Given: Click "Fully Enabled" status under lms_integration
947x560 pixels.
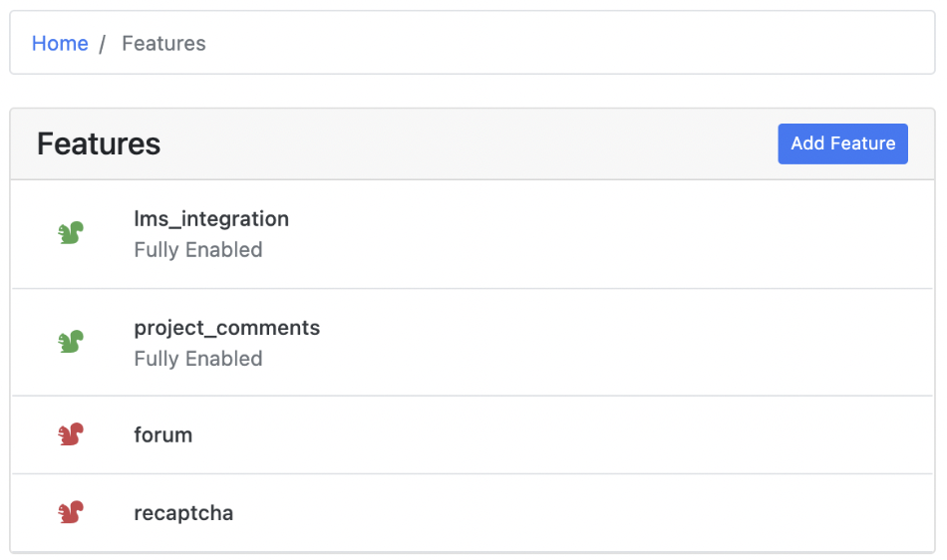Looking at the screenshot, I should 198,250.
